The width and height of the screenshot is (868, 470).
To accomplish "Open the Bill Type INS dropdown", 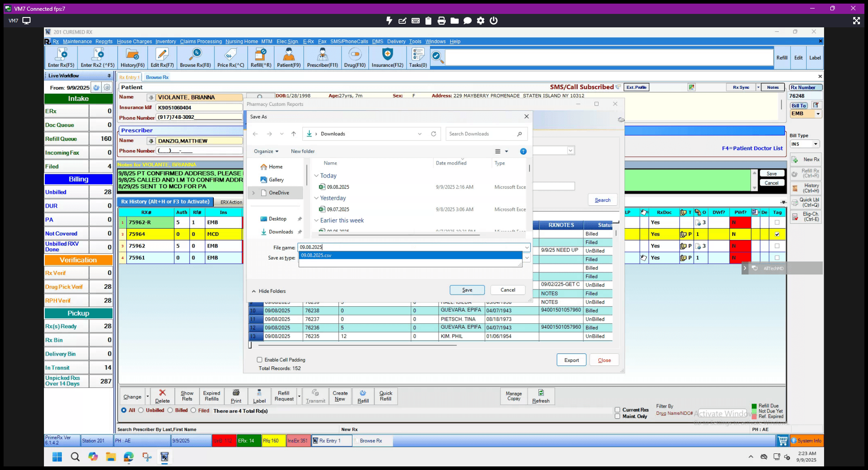I will pyautogui.click(x=816, y=144).
